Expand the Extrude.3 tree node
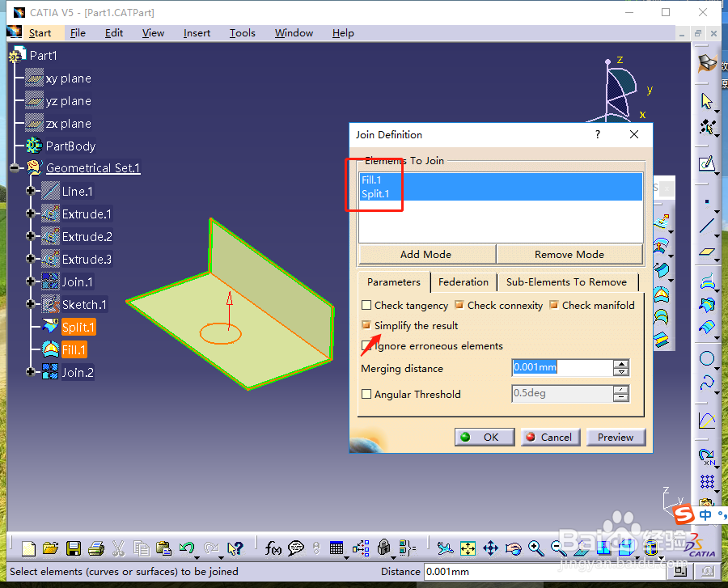 click(x=31, y=259)
